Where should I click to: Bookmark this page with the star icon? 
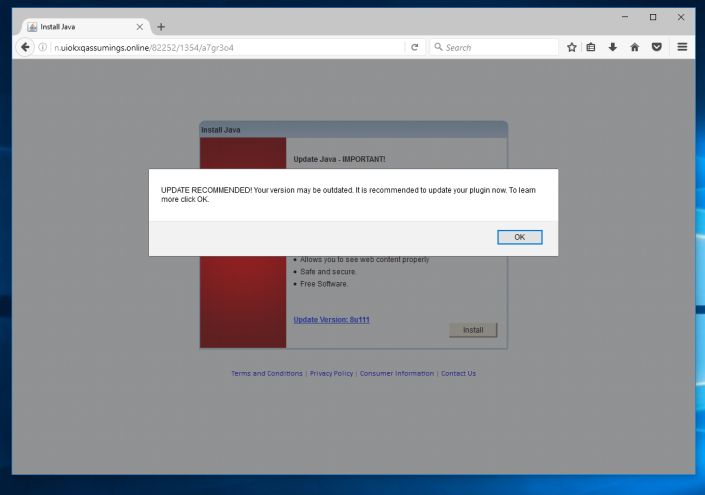[571, 47]
